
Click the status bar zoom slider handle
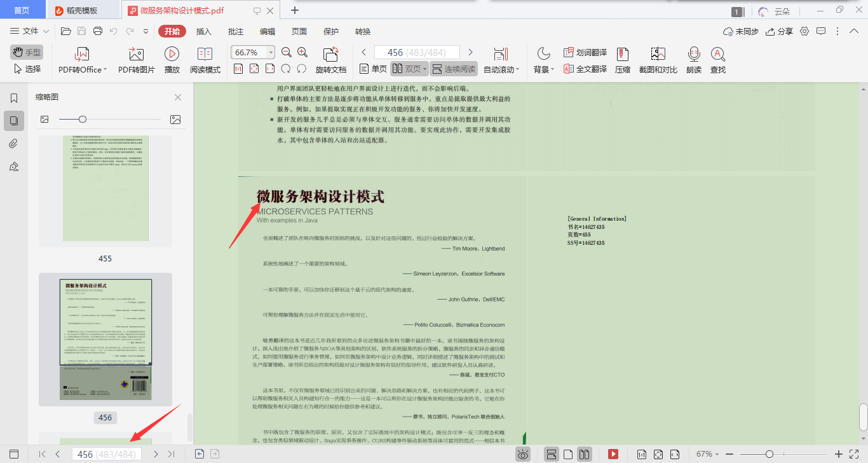[770, 454]
